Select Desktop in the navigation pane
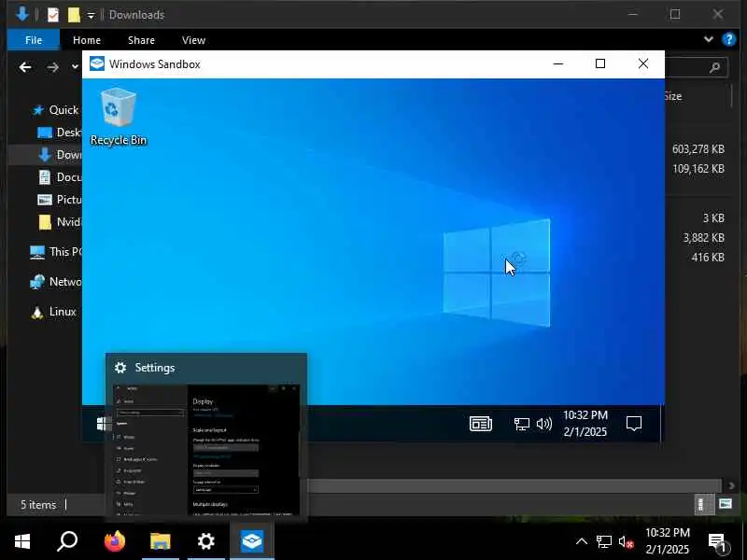This screenshot has height=560, width=747. coord(59,133)
